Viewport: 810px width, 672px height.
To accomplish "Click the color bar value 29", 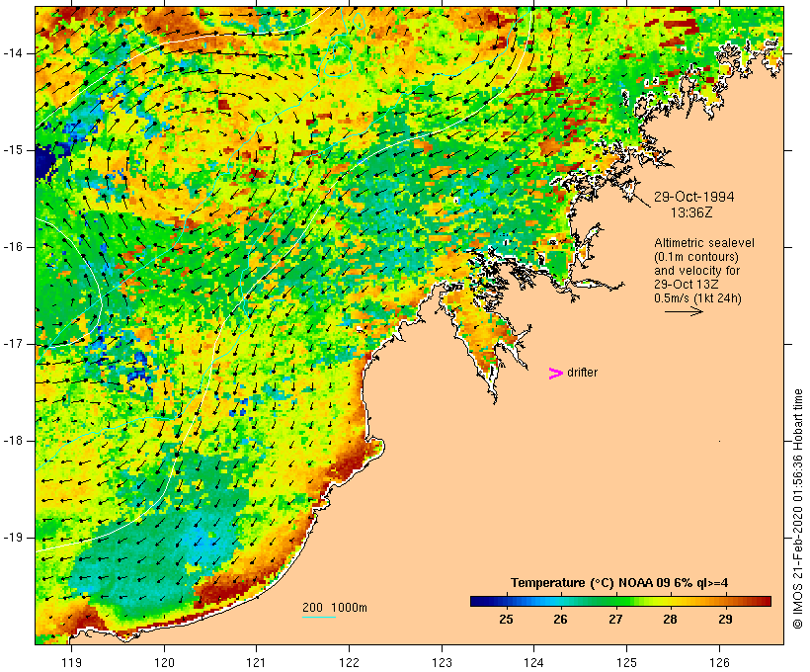I will click(x=725, y=620).
